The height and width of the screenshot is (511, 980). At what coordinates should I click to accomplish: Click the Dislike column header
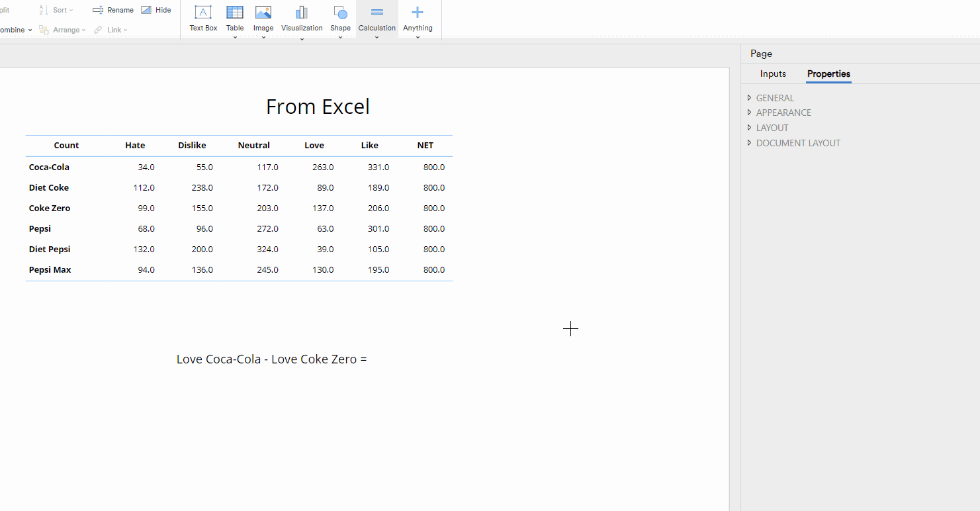coord(192,146)
